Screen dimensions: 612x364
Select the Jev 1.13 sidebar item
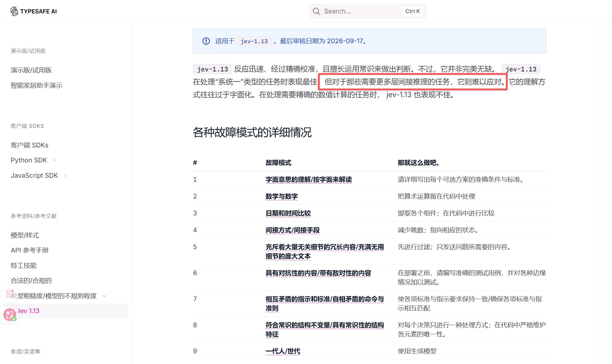pyautogui.click(x=66, y=311)
